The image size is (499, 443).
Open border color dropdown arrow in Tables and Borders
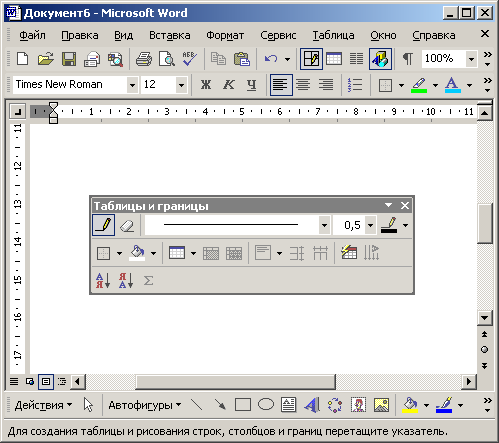[405, 225]
